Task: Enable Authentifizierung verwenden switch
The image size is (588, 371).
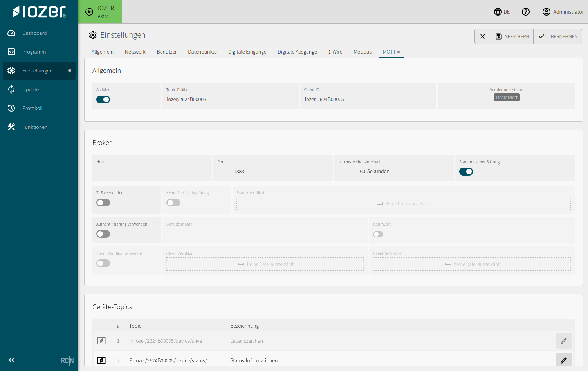Action: click(103, 234)
